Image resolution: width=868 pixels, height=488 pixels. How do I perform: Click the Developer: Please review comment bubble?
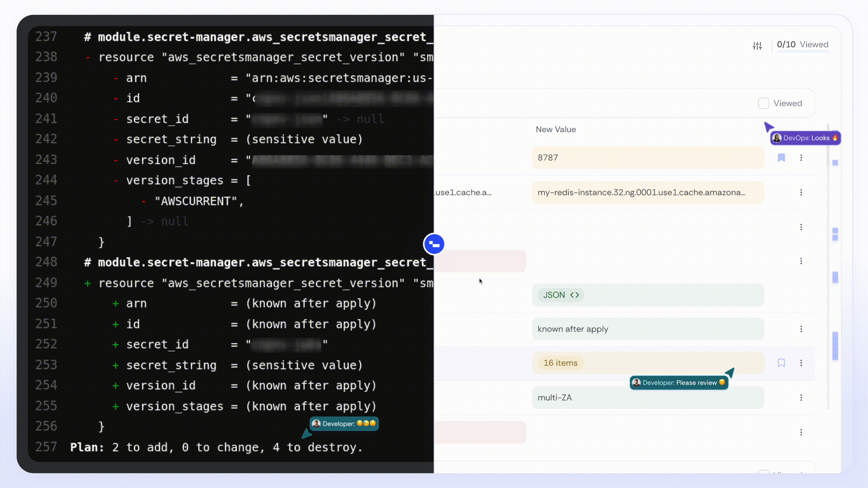[x=679, y=383]
